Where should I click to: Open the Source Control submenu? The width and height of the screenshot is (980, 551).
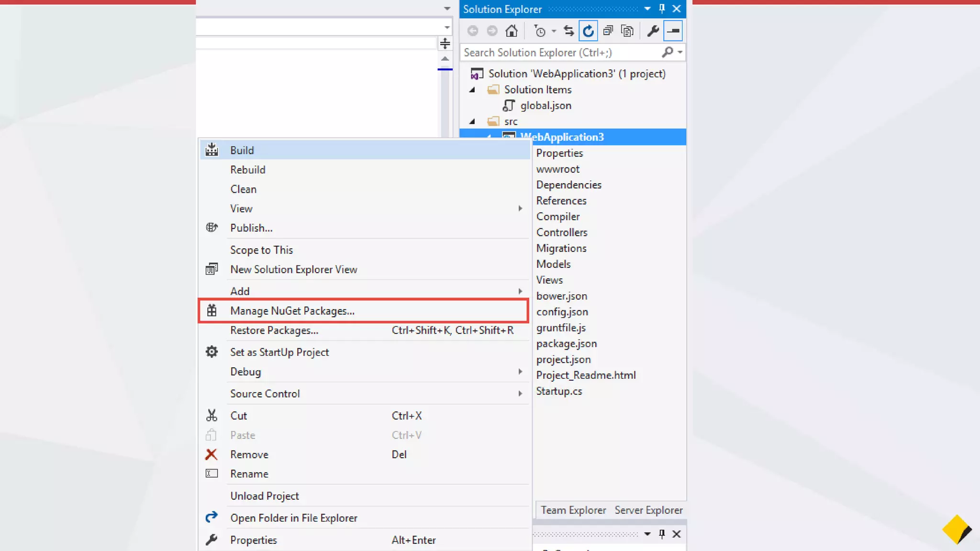[365, 394]
